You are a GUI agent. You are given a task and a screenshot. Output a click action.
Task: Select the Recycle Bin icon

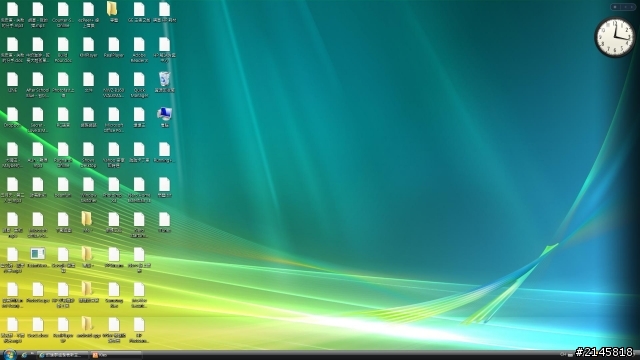point(164,82)
